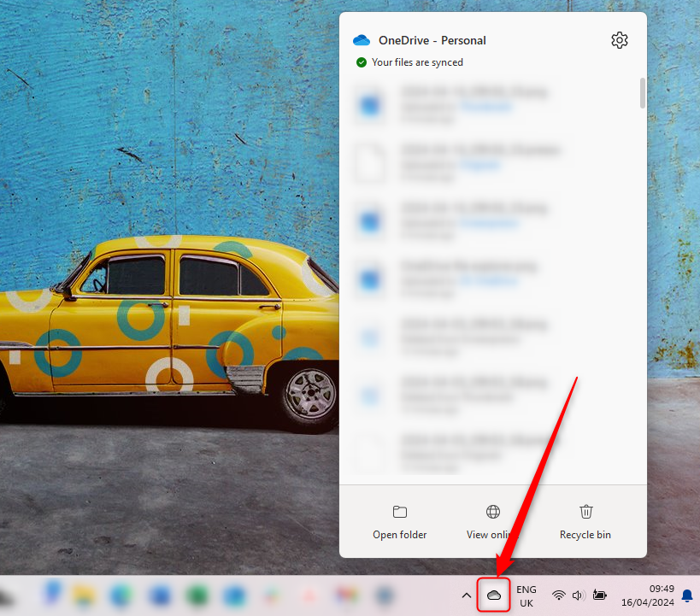Viewport: 700px width, 616px height.
Task: Click the OneDrive logo in the flyout header
Action: [x=361, y=39]
